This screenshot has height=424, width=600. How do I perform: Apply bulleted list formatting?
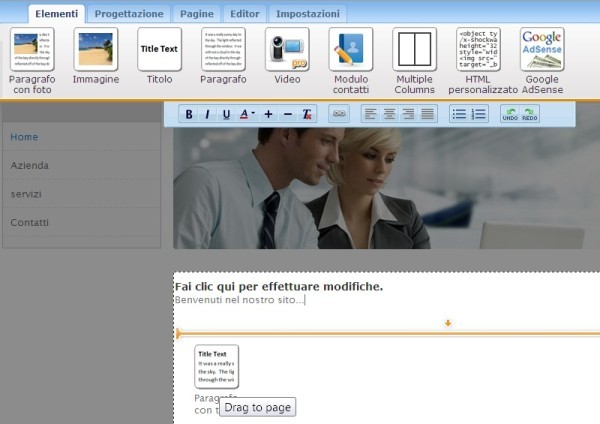coord(459,115)
